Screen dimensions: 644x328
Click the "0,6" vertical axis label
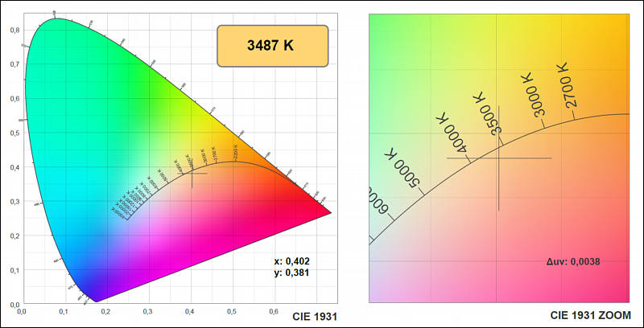14,99
